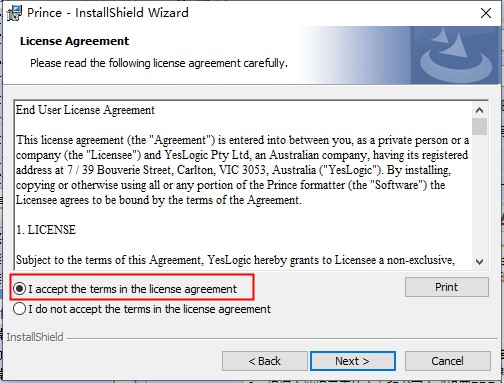The width and height of the screenshot is (504, 383).
Task: Go back with the < Back button
Action: [265, 361]
